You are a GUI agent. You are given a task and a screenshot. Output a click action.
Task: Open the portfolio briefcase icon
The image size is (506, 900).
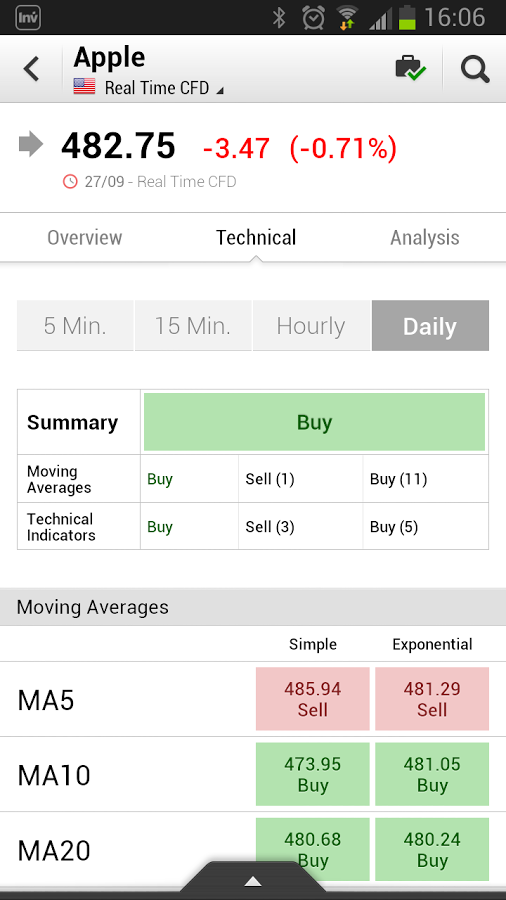click(411, 68)
